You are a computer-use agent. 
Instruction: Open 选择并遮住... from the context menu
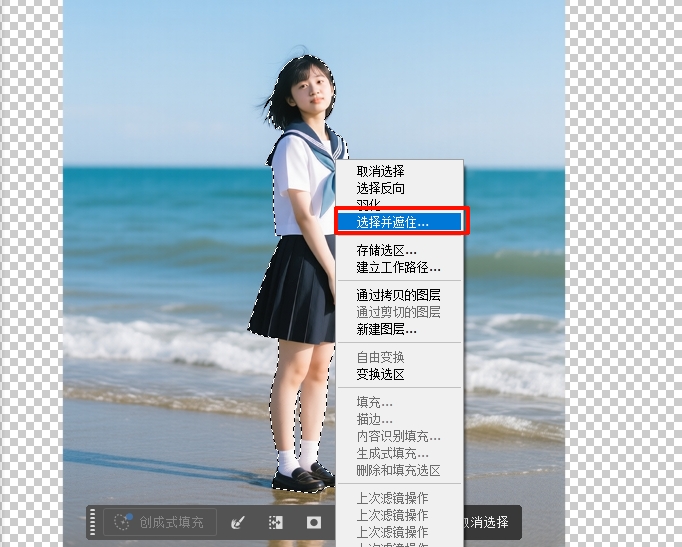tap(399, 222)
